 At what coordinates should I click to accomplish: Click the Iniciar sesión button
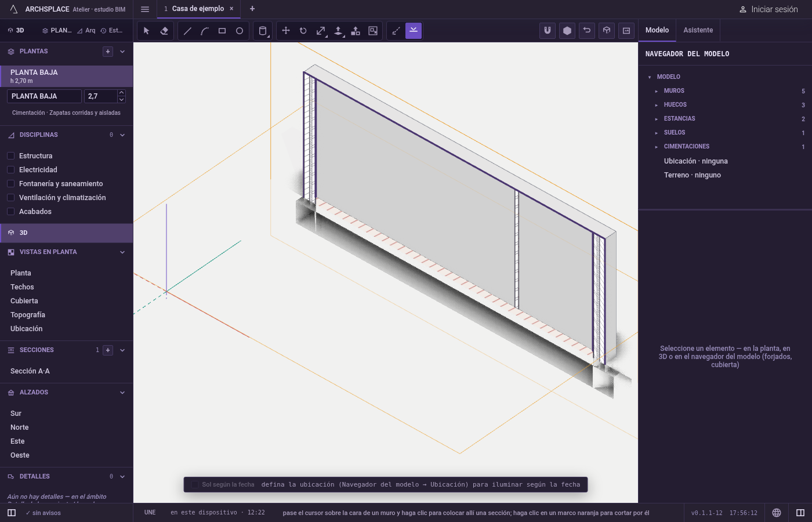(768, 9)
